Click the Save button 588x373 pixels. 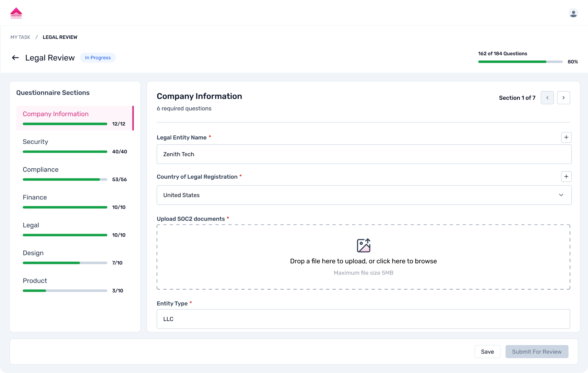487,351
